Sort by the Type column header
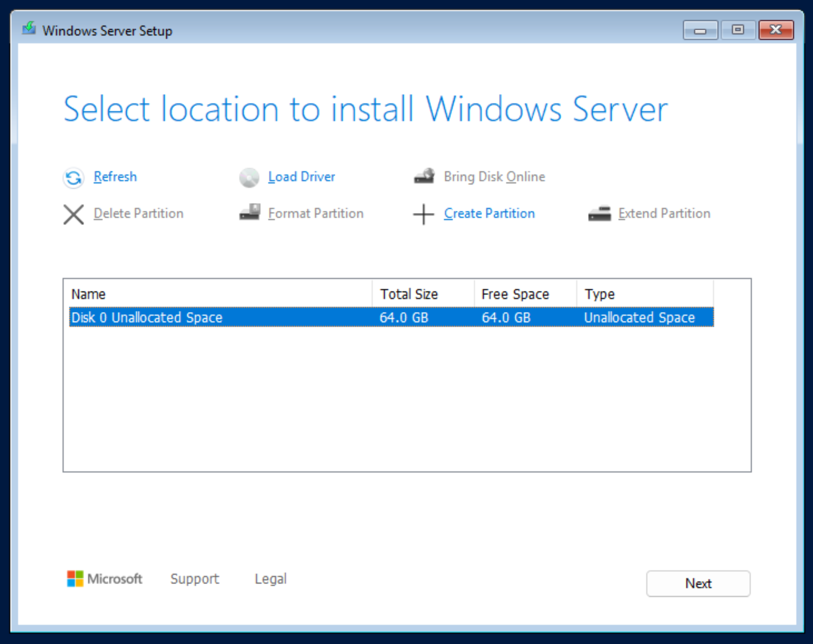Screen dimensions: 813x644 coord(645,294)
